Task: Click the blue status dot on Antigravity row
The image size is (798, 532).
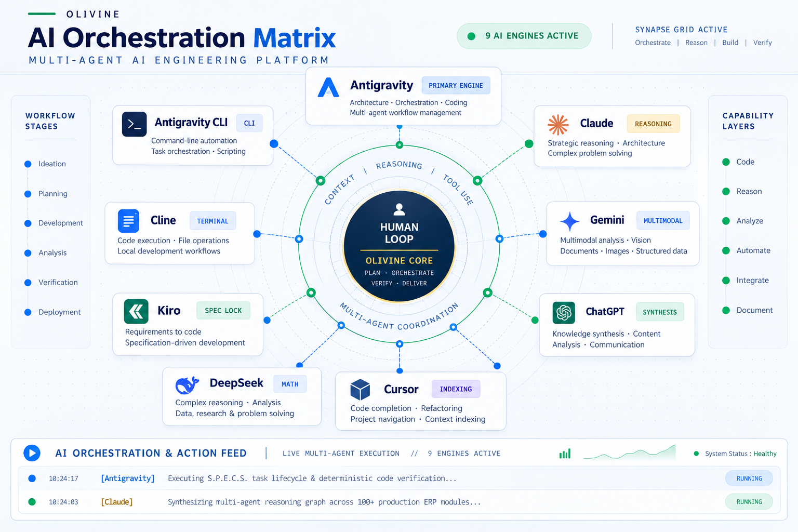Action: pos(32,478)
